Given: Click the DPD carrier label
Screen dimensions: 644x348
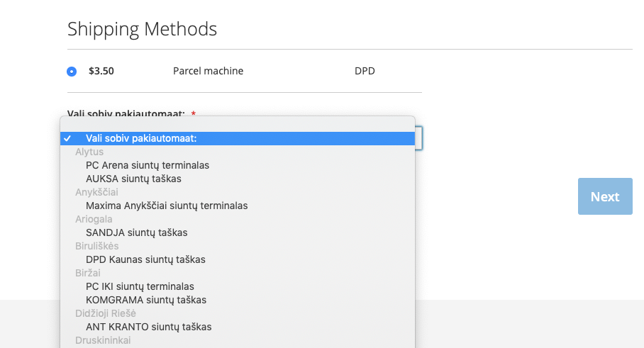Looking at the screenshot, I should click(x=365, y=71).
